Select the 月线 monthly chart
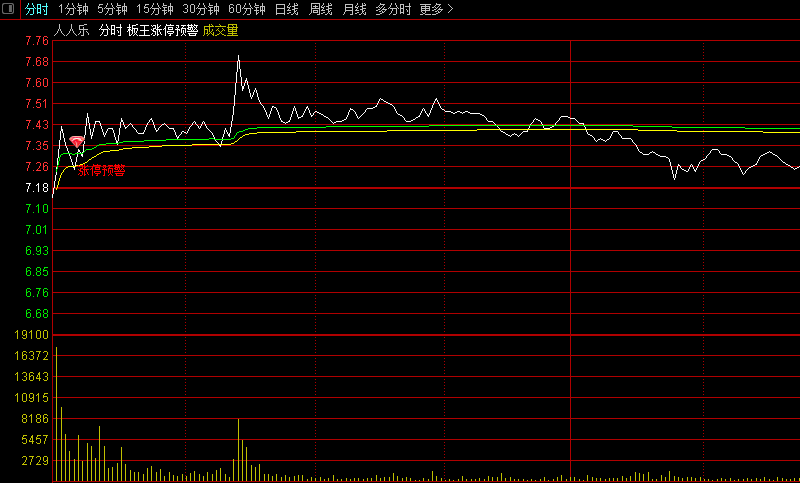800x483 pixels. click(354, 9)
